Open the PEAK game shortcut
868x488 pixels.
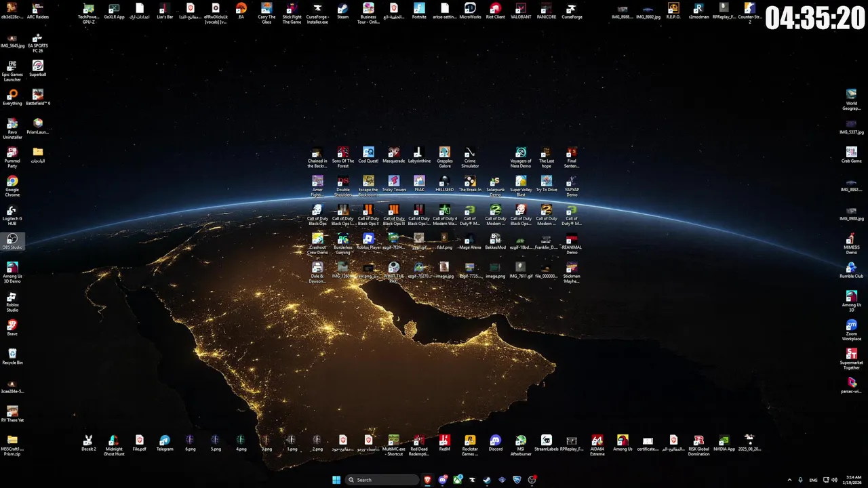(419, 184)
